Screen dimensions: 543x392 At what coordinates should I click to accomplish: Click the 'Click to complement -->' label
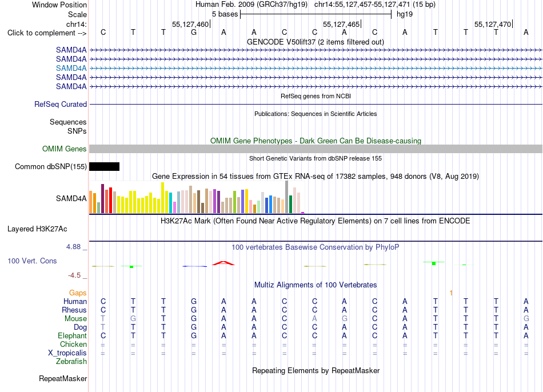pos(47,33)
